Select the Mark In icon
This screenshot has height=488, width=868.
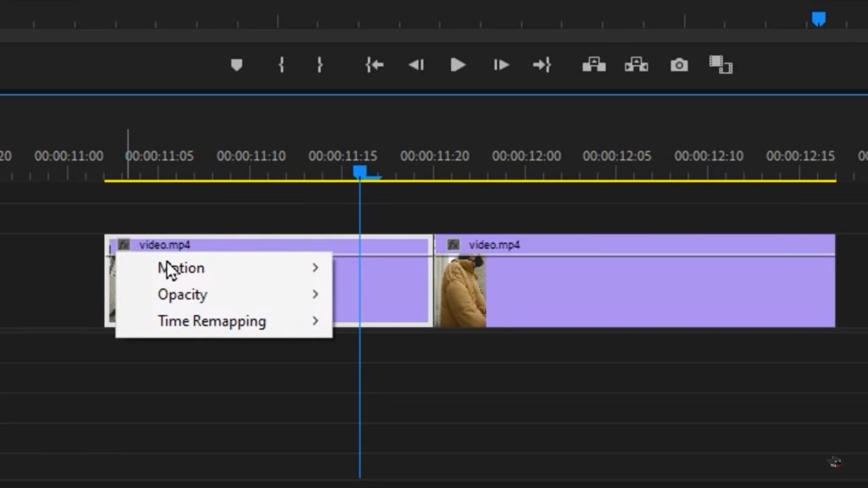pos(281,64)
